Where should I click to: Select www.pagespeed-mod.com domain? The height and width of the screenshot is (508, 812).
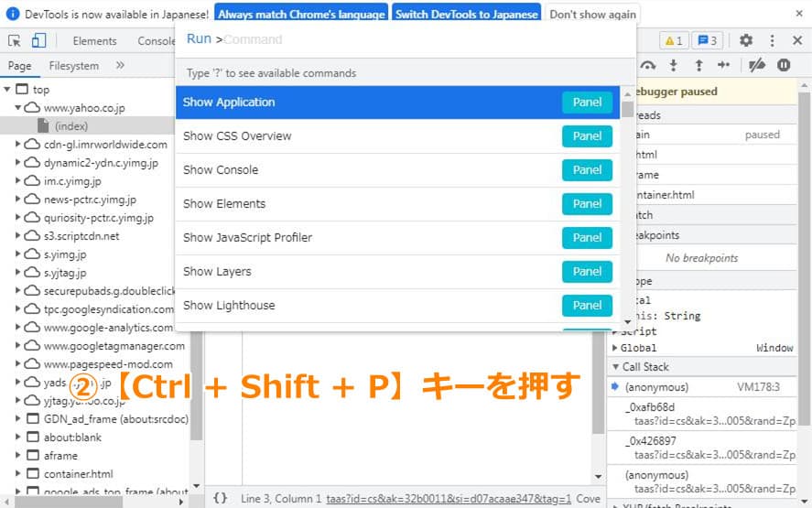tap(108, 364)
